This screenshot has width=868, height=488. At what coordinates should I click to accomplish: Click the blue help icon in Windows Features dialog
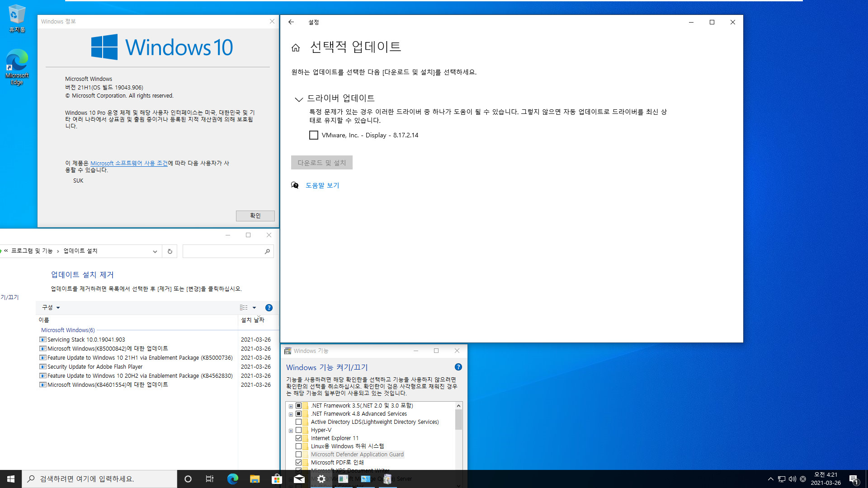click(458, 367)
